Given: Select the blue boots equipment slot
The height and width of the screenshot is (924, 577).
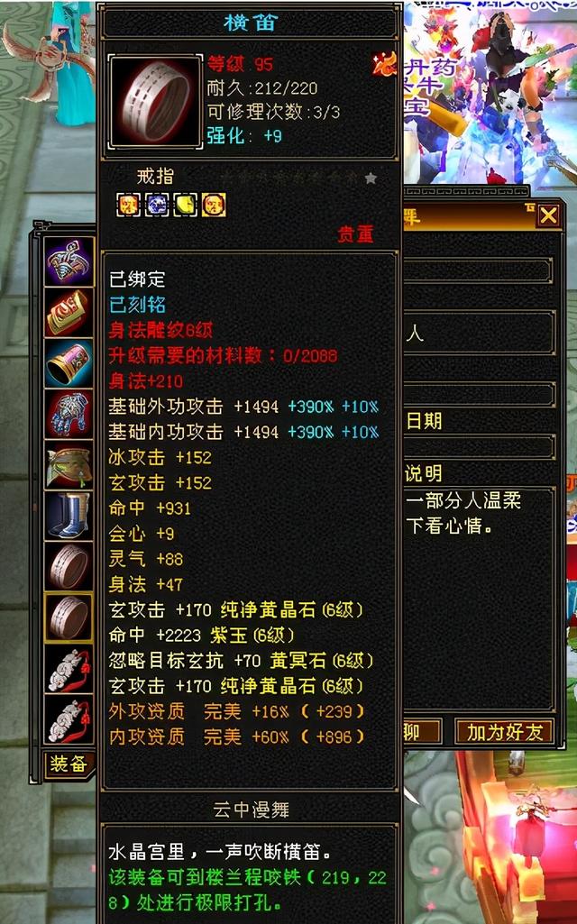Looking at the screenshot, I should coord(69,516).
